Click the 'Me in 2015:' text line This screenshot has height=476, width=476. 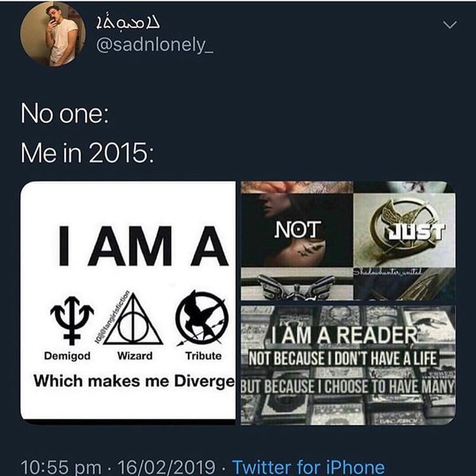(87, 153)
